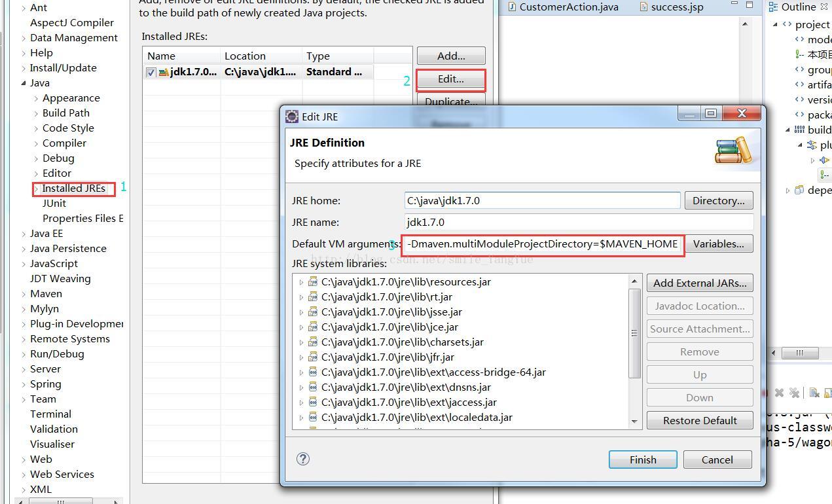
Task: Collapse the project node in Outline
Action: click(776, 24)
